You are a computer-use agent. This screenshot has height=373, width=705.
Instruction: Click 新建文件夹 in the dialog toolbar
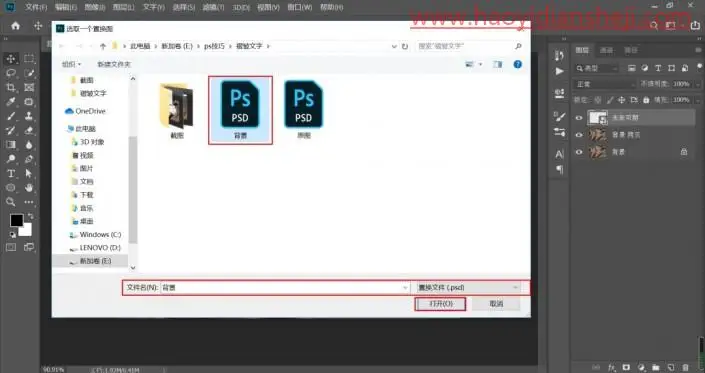click(x=114, y=64)
